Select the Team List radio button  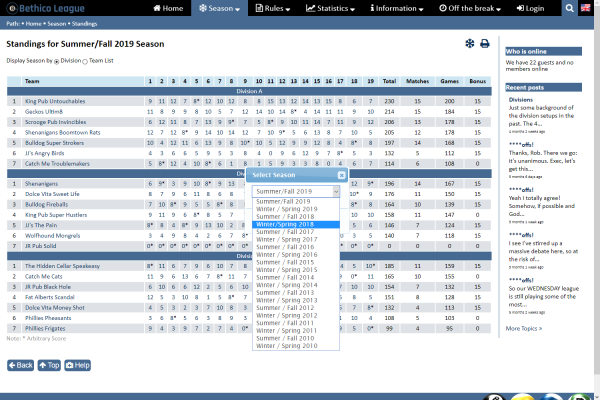click(86, 61)
